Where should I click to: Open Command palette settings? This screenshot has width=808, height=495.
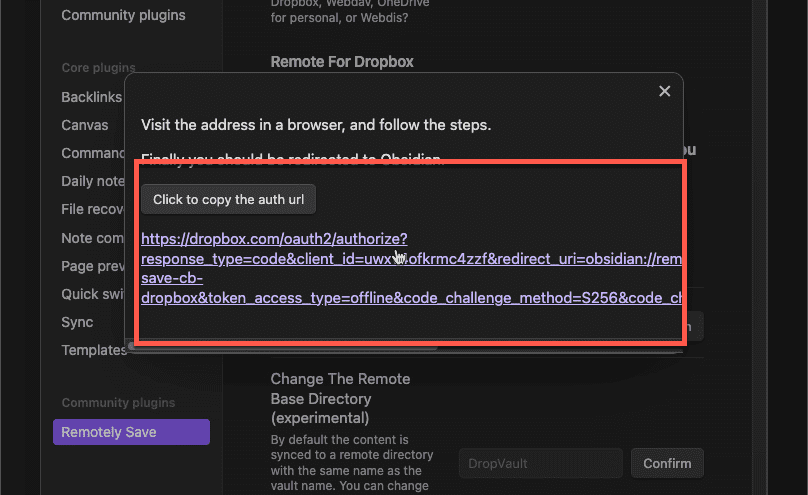tap(93, 153)
